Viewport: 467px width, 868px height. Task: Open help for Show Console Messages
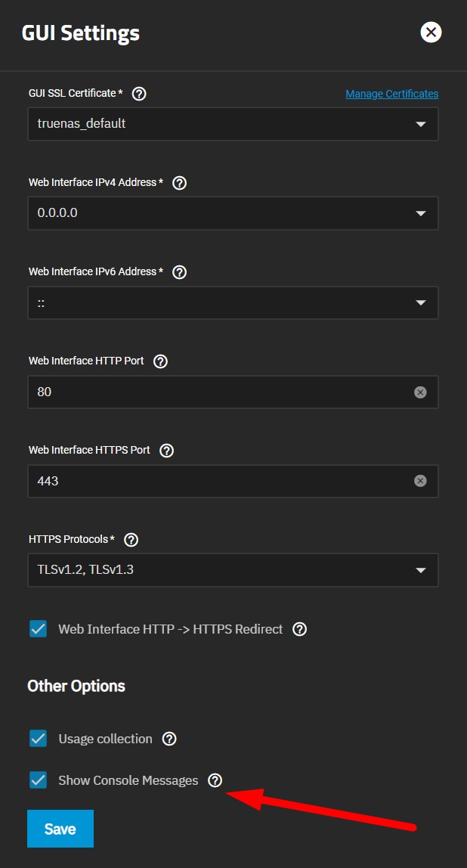215,780
